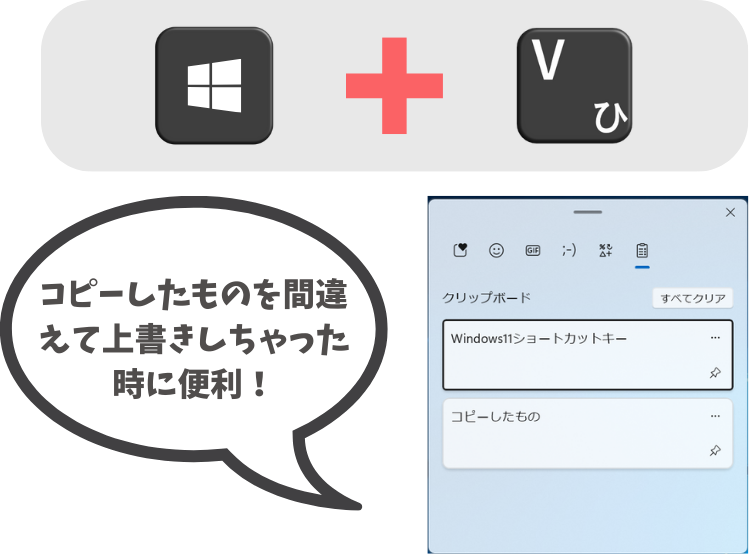Open the GIF tab
The width and height of the screenshot is (749, 555).
click(x=533, y=250)
